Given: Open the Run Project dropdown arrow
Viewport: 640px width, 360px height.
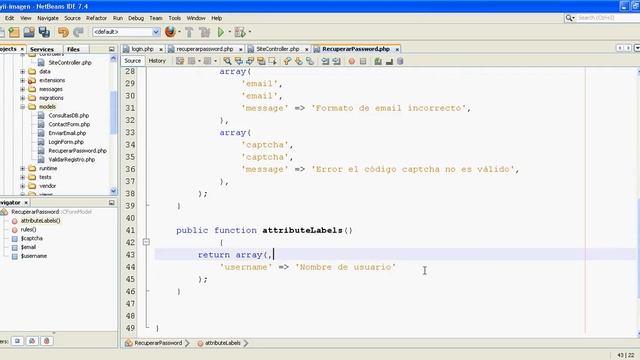Looking at the screenshot, I should (229, 32).
